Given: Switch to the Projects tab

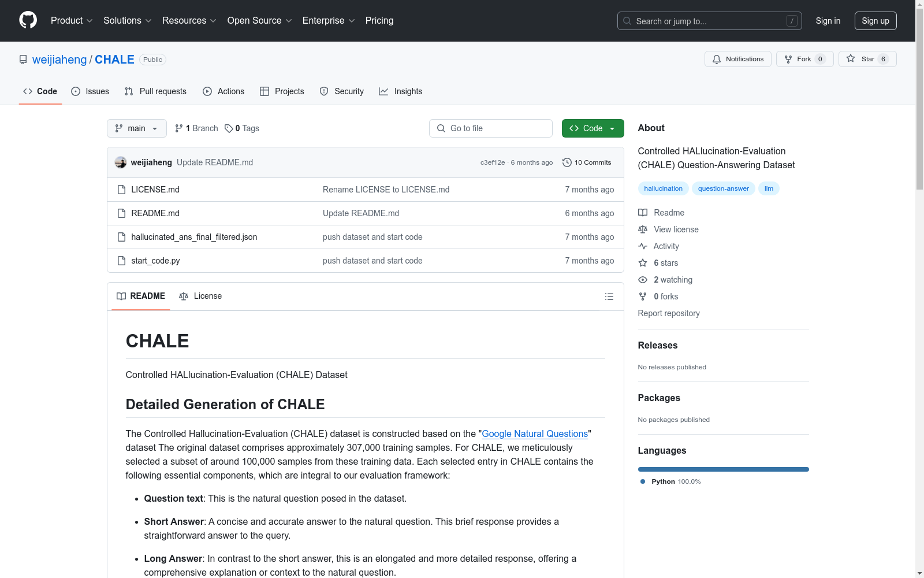Looking at the screenshot, I should (x=282, y=91).
